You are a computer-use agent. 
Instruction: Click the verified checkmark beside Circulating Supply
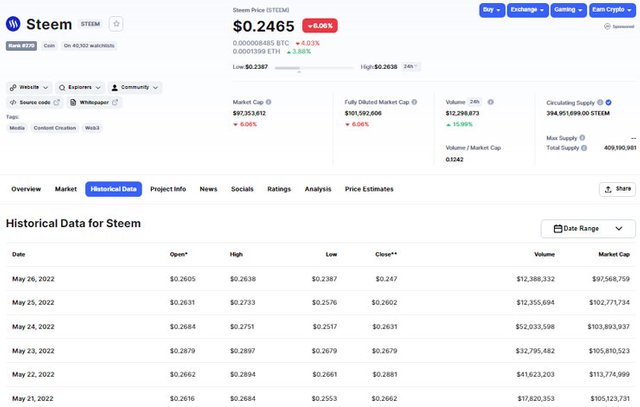click(609, 102)
